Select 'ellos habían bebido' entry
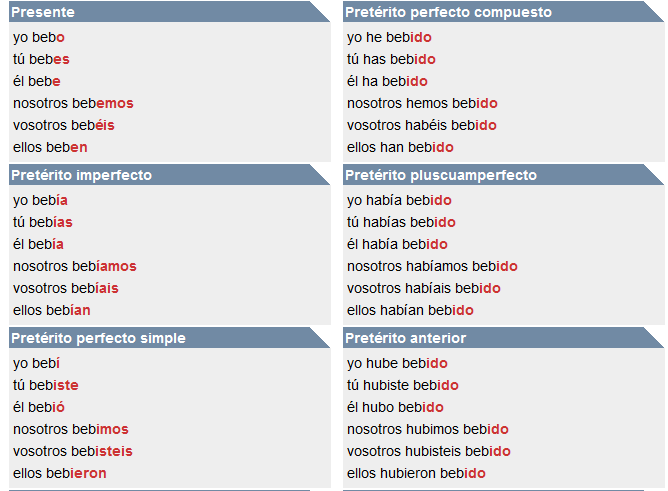The height and width of the screenshot is (491, 668). click(410, 310)
